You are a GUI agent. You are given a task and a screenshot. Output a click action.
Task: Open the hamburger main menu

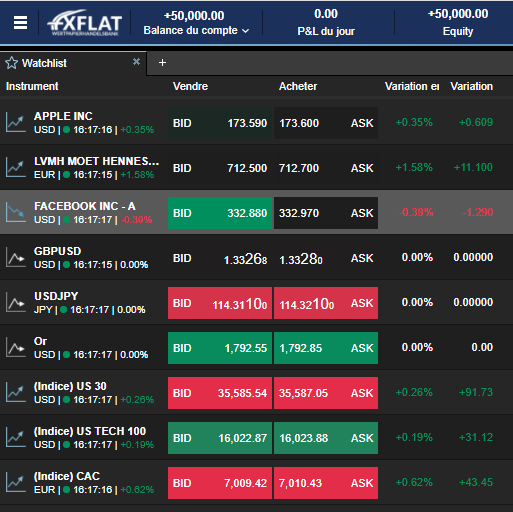[20, 23]
